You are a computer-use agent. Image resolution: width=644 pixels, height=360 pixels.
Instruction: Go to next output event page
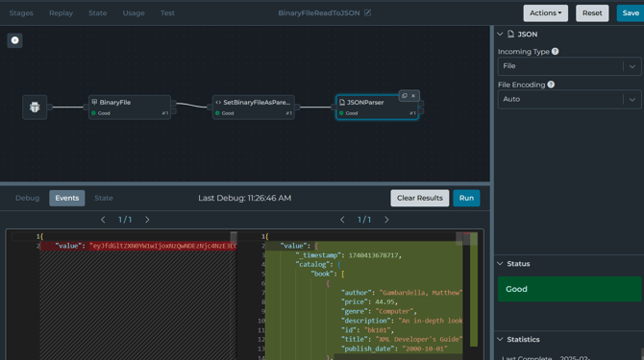[386, 220]
